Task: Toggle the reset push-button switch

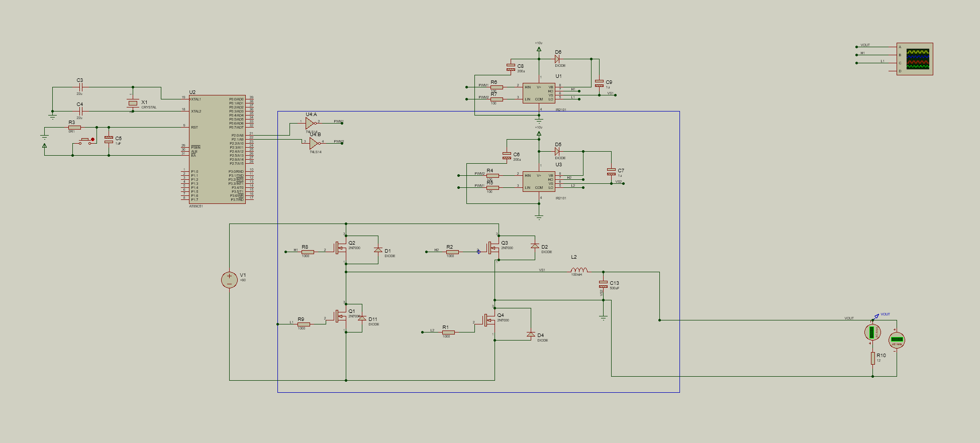Action: coord(86,141)
